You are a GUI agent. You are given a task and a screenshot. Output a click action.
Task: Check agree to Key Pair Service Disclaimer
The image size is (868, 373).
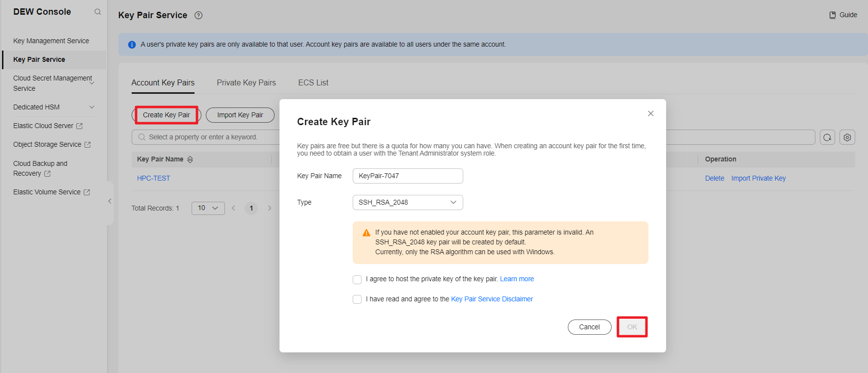coord(357,299)
